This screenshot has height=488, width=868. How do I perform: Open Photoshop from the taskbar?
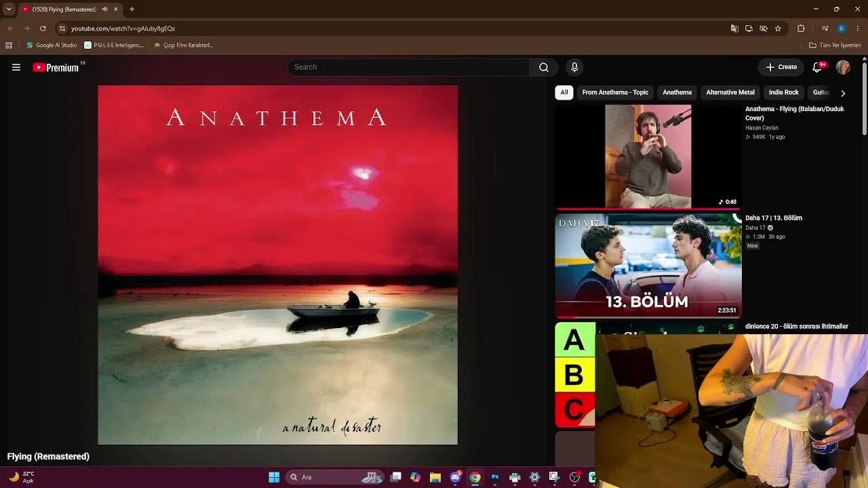point(495,477)
